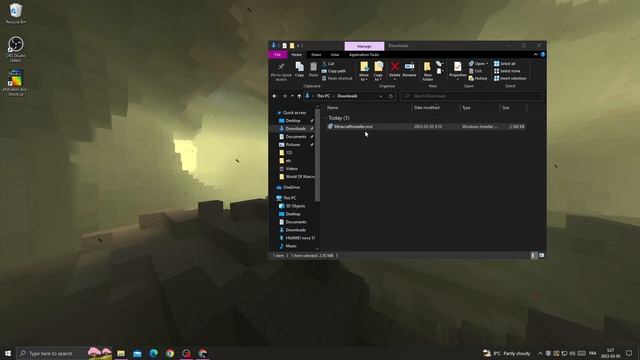
Task: Click the Properties button in the ribbon
Action: [x=458, y=70]
